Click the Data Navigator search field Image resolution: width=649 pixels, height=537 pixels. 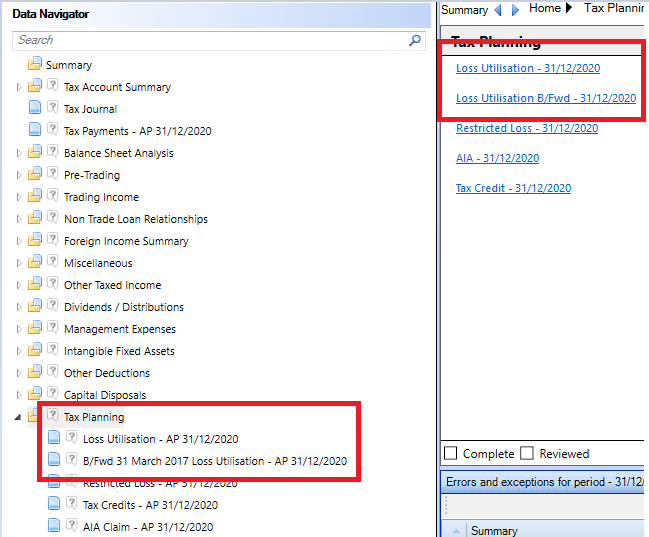pos(219,40)
